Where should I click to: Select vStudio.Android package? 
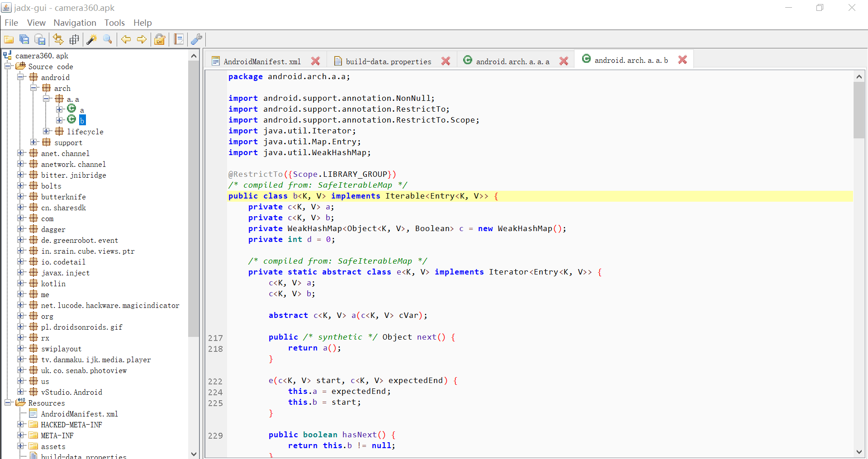[x=71, y=392]
